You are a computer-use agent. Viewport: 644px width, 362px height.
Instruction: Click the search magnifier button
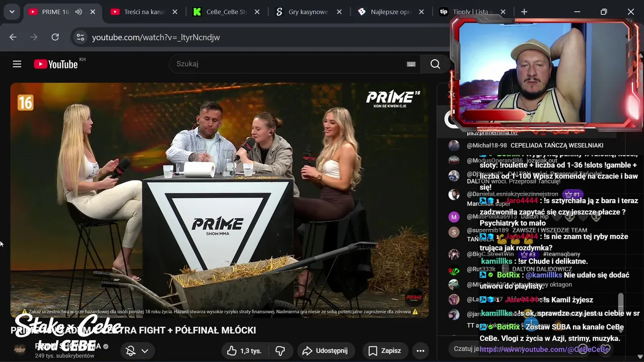[x=435, y=64]
